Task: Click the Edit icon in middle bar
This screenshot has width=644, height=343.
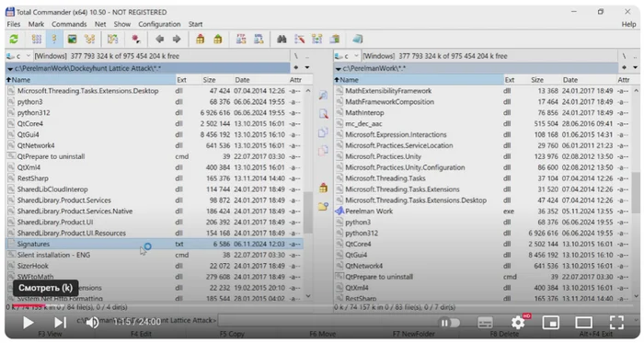Action: click(323, 114)
